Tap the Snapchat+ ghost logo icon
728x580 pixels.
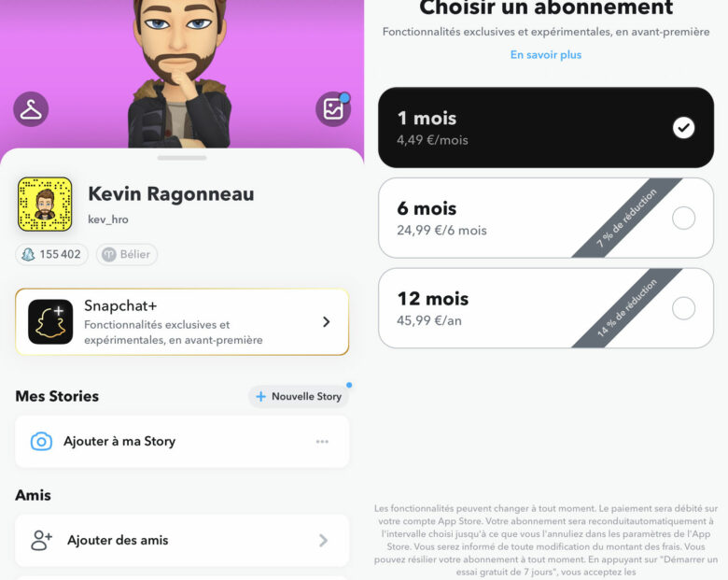(x=50, y=321)
